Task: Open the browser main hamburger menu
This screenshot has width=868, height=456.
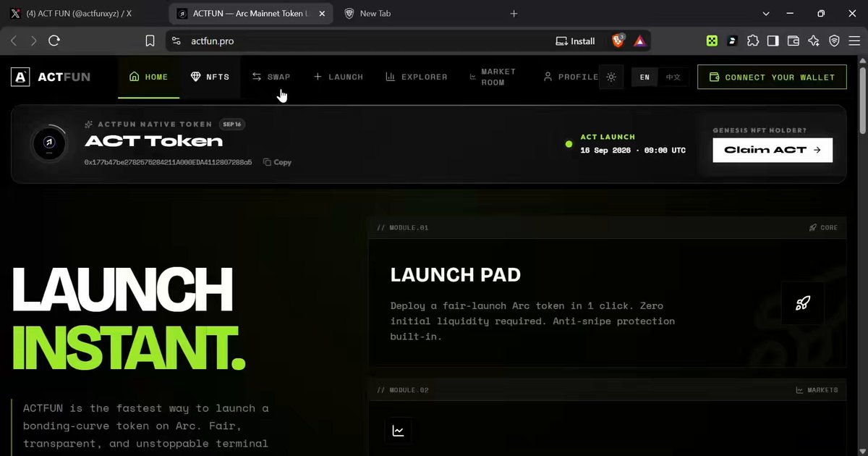Action: pyautogui.click(x=854, y=41)
